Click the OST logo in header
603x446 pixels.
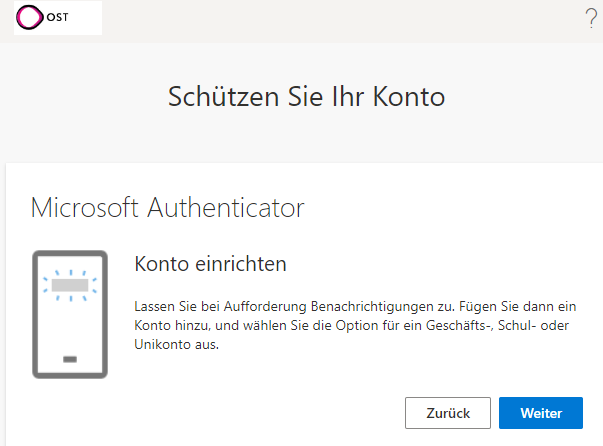click(x=58, y=18)
